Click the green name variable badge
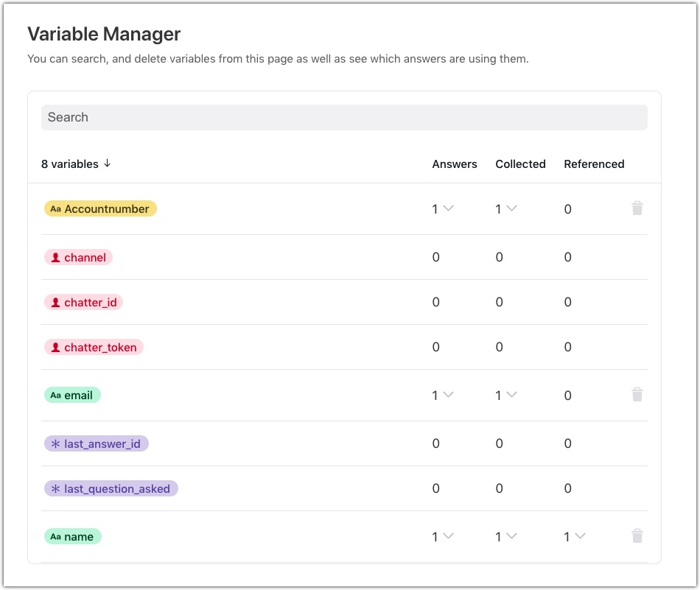The height and width of the screenshot is (590, 700). tap(72, 537)
